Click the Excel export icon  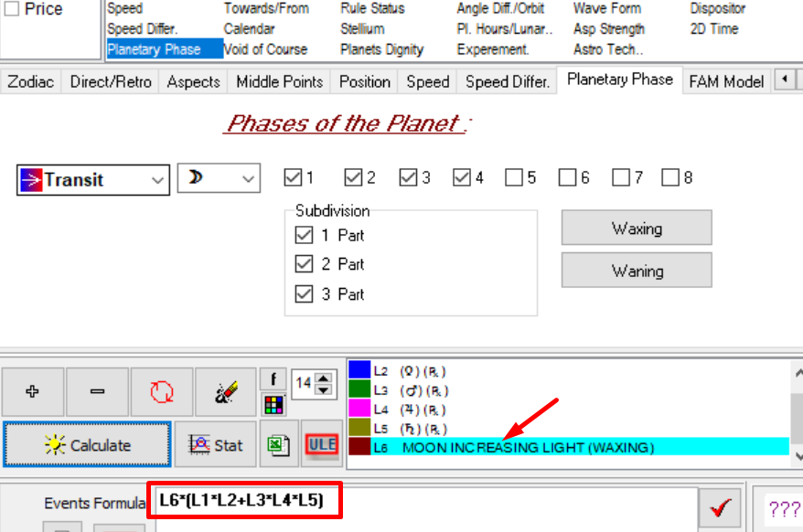point(277,445)
